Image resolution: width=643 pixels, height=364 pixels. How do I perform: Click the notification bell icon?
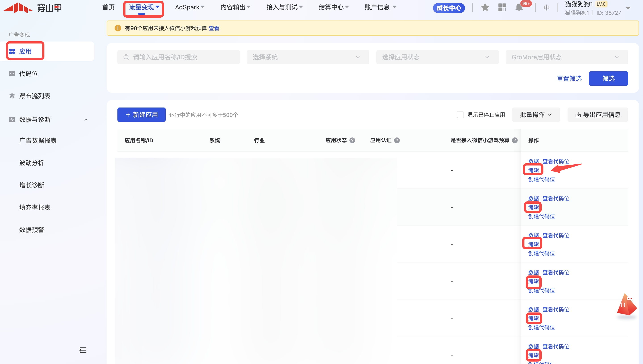519,8
